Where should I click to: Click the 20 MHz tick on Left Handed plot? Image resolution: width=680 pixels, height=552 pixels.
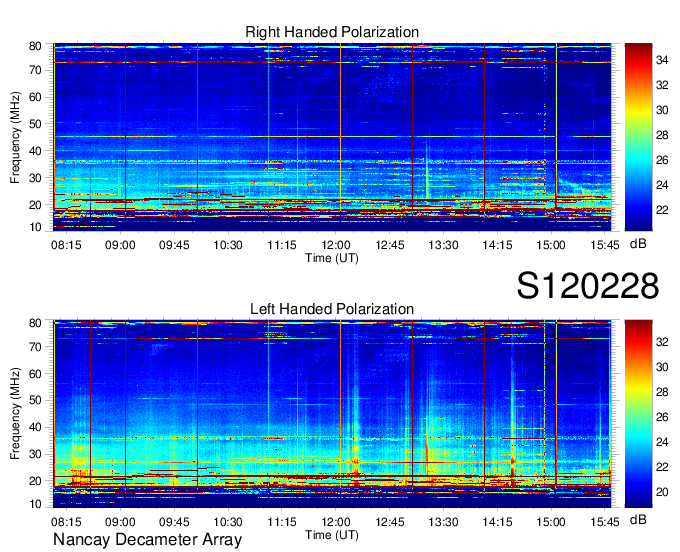pyautogui.click(x=35, y=481)
